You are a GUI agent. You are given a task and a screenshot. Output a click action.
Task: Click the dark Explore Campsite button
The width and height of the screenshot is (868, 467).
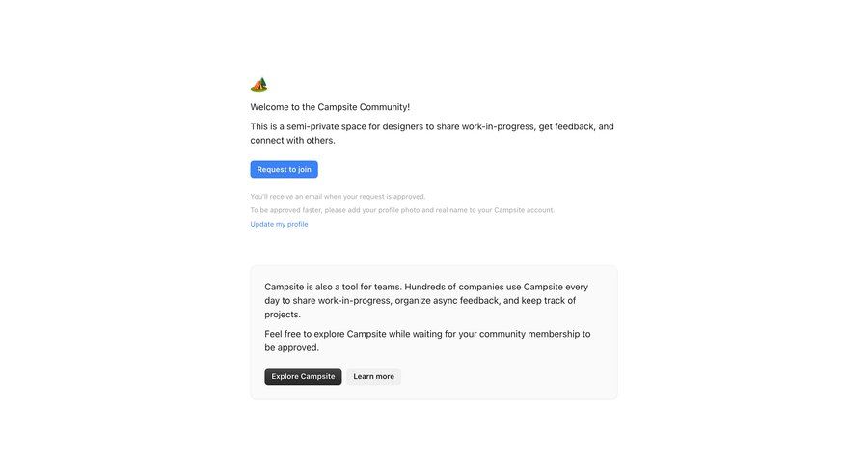click(x=303, y=376)
